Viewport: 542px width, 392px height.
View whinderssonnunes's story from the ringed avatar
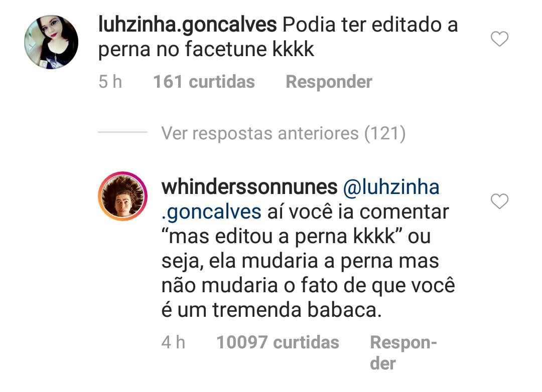click(122, 196)
